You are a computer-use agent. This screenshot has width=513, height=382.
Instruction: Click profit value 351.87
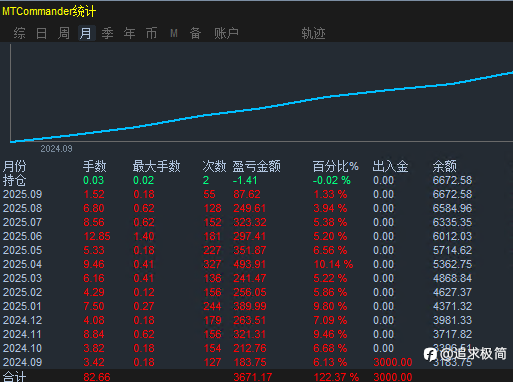250,250
